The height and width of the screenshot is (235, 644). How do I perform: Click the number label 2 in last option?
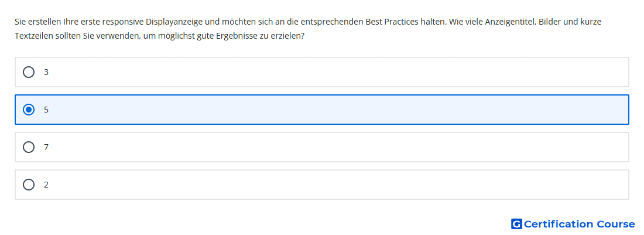(46, 185)
